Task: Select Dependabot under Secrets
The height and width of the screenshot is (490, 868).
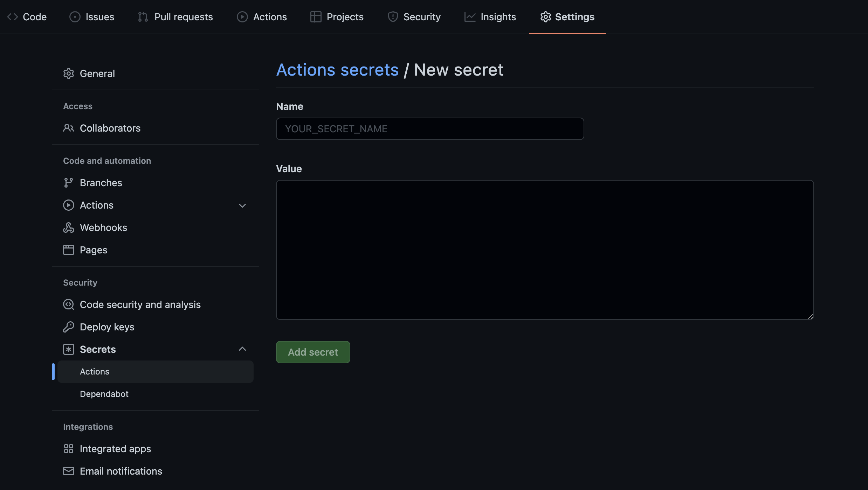Action: coord(104,394)
